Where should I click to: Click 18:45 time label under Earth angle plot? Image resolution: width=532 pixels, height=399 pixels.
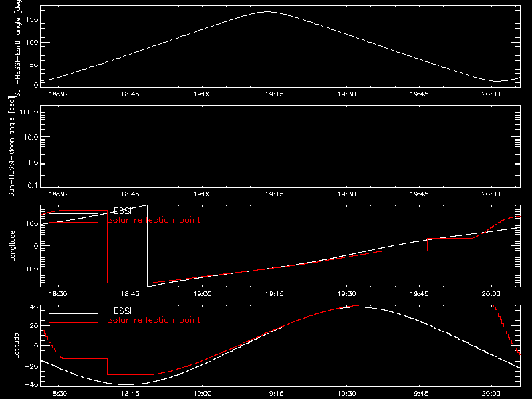pos(130,94)
